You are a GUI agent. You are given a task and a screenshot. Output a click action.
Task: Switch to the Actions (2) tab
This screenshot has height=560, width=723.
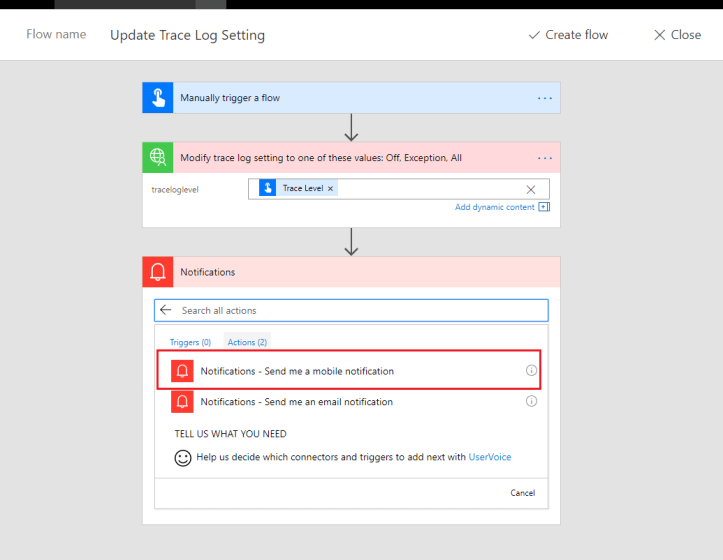click(x=247, y=342)
